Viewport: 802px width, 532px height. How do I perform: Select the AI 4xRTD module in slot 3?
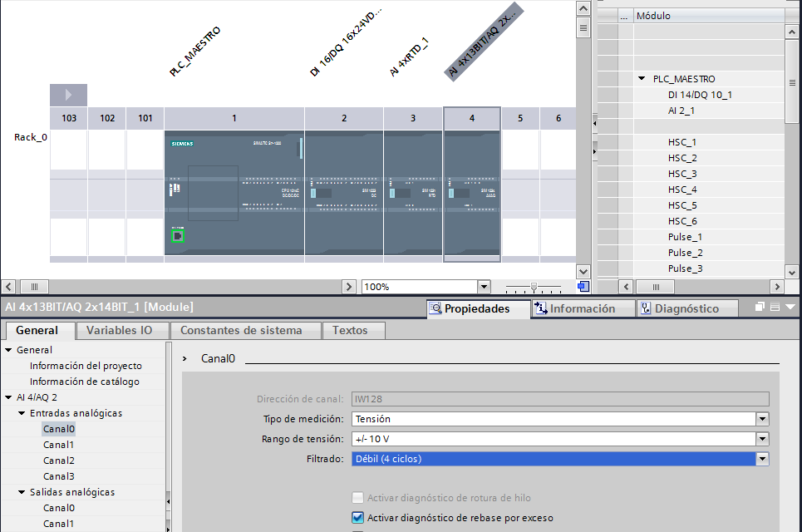click(x=413, y=193)
